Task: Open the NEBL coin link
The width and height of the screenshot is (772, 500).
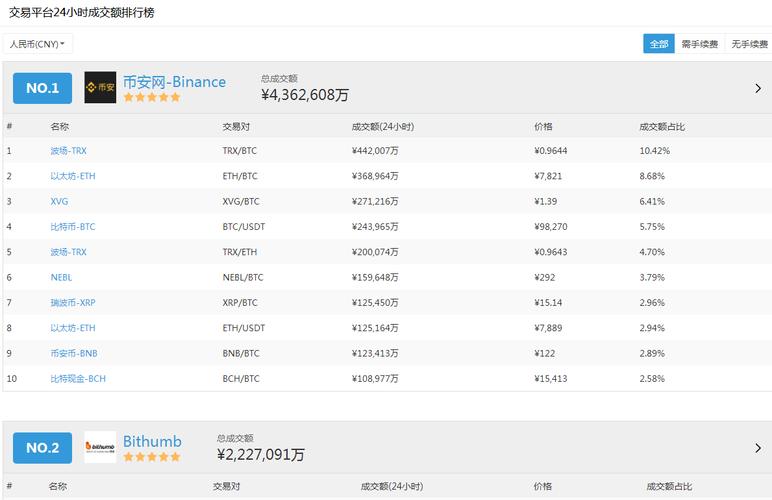Action: pyautogui.click(x=61, y=278)
